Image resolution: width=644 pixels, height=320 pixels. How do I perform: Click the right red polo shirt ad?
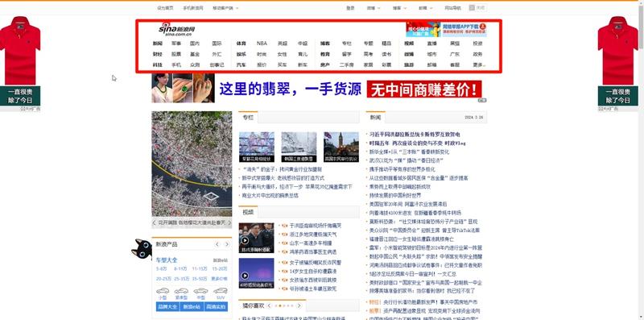point(617,61)
